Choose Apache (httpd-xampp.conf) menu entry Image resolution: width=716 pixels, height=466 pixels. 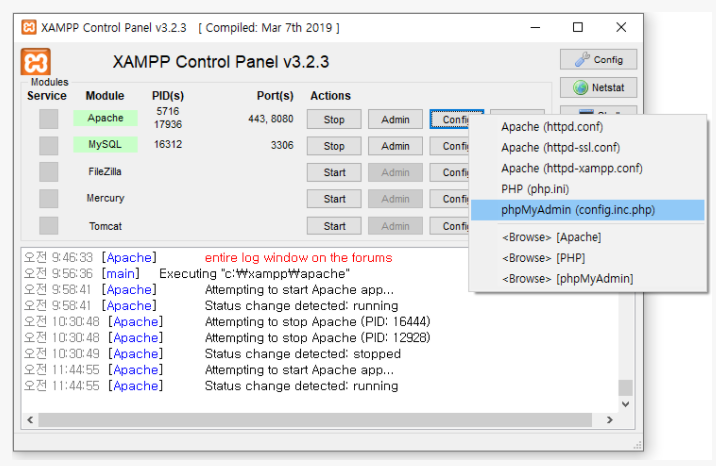pos(588,168)
